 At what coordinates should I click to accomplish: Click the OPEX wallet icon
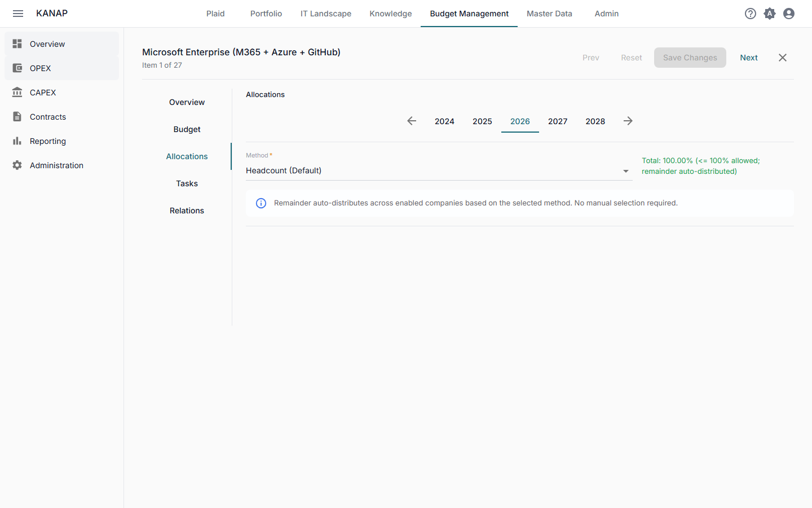[17, 68]
